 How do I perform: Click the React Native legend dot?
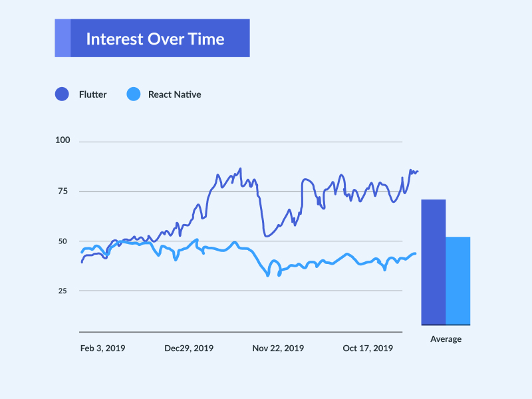[134, 94]
